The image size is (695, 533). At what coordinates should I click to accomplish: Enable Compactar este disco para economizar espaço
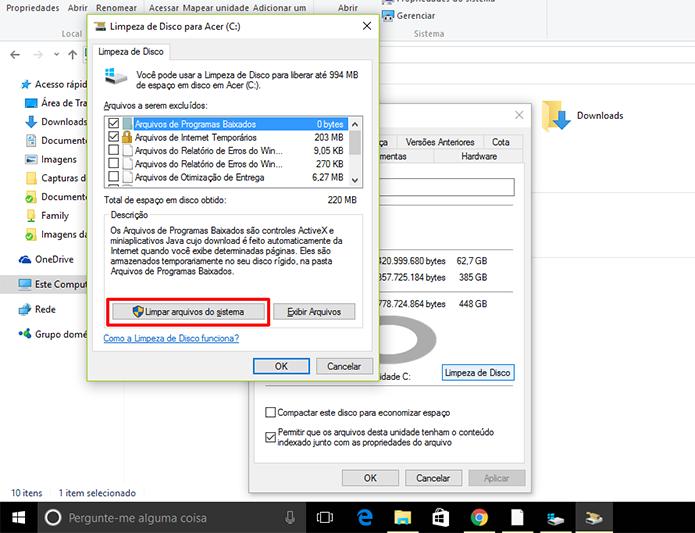click(270, 412)
